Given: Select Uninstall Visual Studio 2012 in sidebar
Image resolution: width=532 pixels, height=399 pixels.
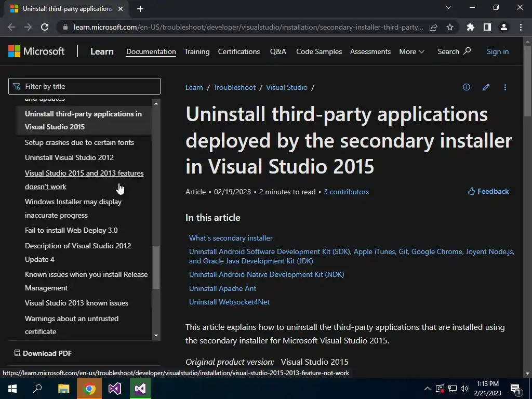Looking at the screenshot, I should coord(69,157).
